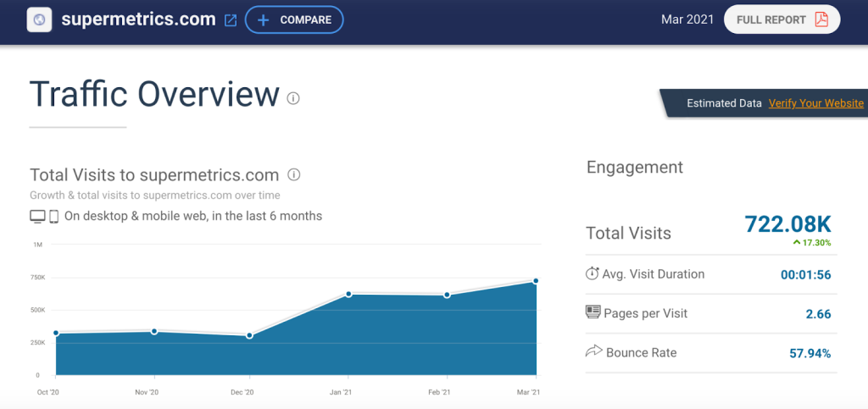
Task: Select the Nov '20 data point
Action: 154,331
